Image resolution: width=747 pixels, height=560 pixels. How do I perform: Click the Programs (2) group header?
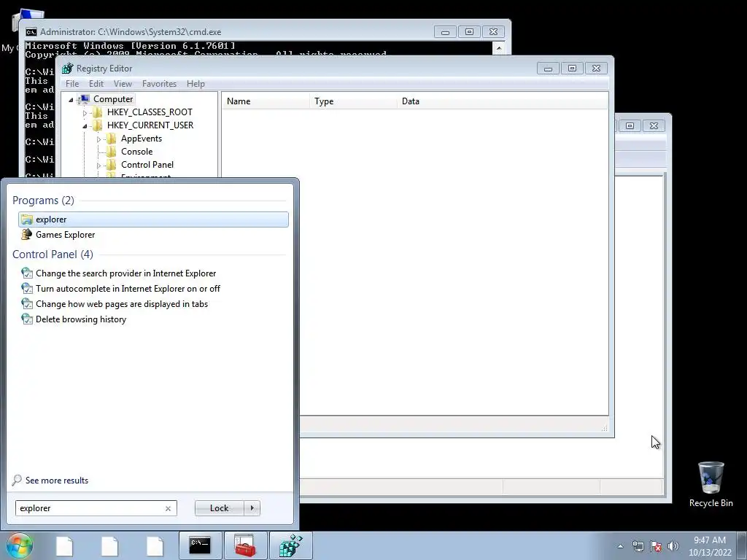43,201
